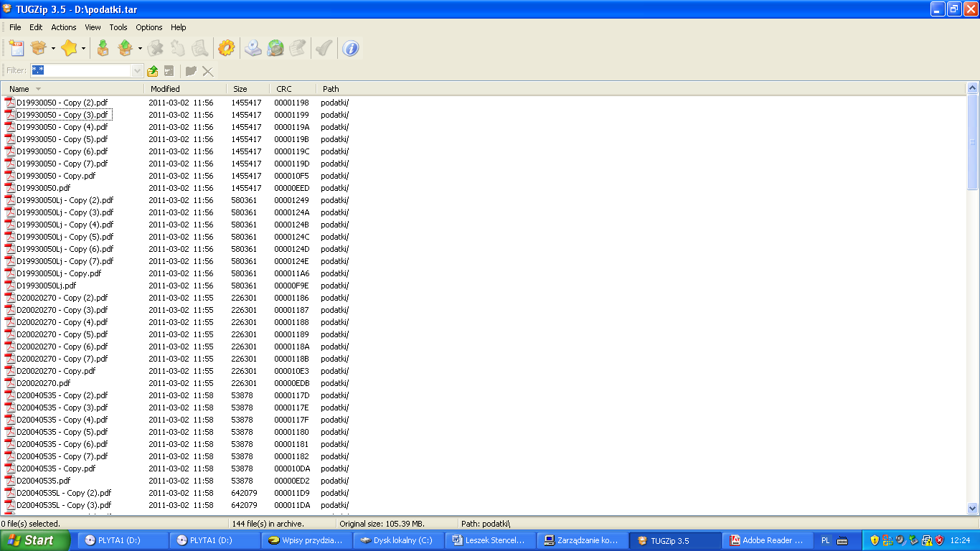Click the scrollbar down arrow of file list

(x=973, y=509)
